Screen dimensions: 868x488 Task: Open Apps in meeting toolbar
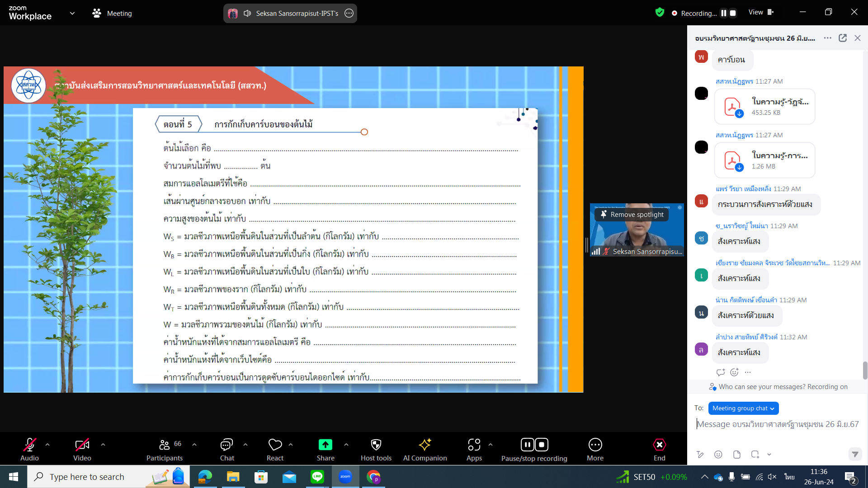point(474,449)
